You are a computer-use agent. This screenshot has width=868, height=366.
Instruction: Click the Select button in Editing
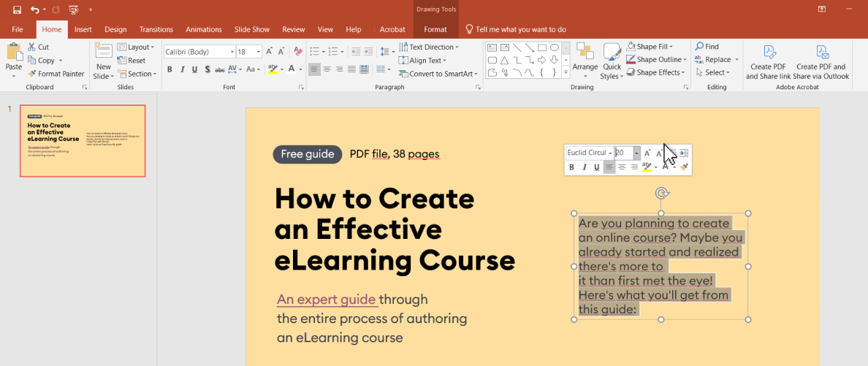pos(712,72)
